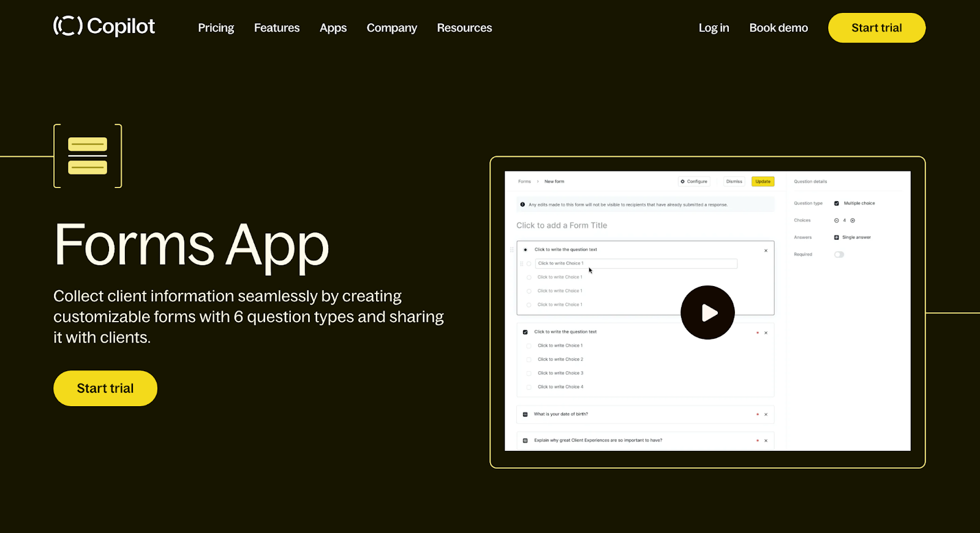Click the calendar icon beside date of birth

coord(525,415)
